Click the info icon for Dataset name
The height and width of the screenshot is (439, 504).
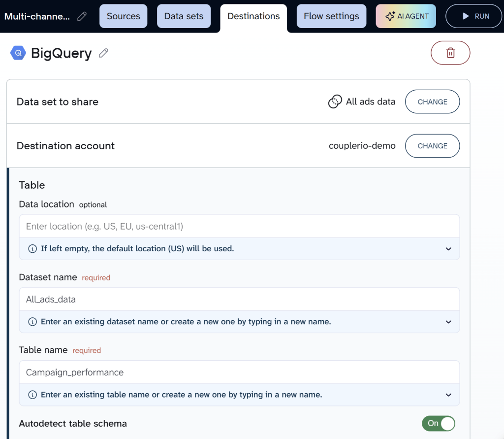(x=32, y=322)
